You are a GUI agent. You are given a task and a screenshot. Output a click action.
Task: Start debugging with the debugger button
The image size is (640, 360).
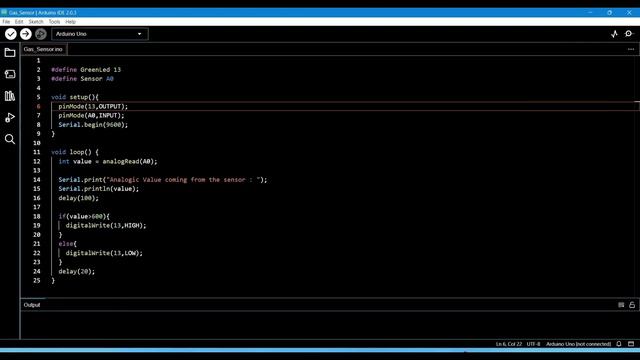(x=41, y=34)
